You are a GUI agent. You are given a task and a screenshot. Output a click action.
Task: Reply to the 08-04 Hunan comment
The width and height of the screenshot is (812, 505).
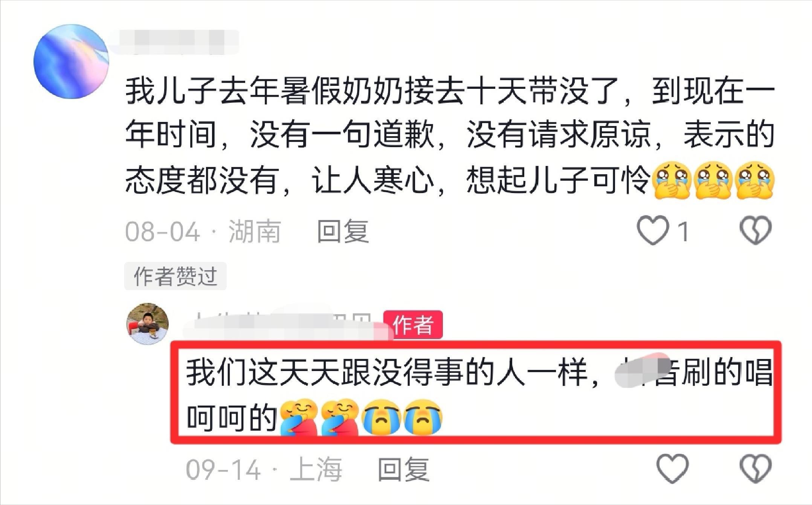click(x=343, y=231)
